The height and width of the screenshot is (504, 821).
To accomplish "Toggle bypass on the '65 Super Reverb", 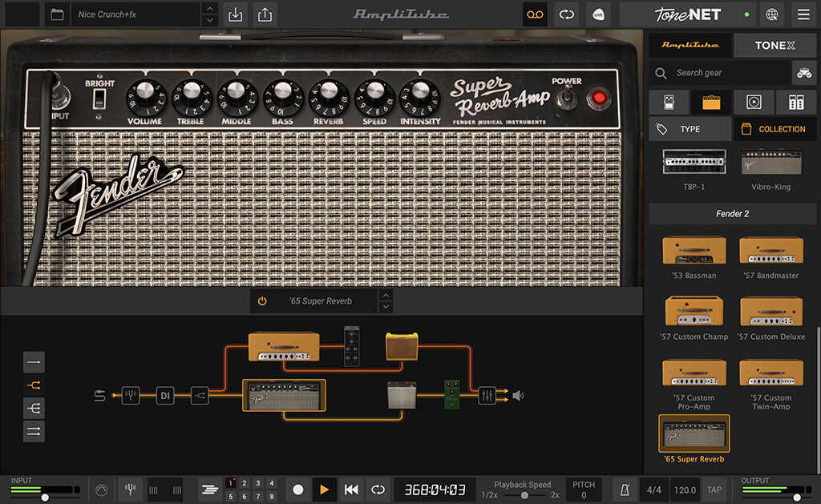I will click(x=264, y=301).
